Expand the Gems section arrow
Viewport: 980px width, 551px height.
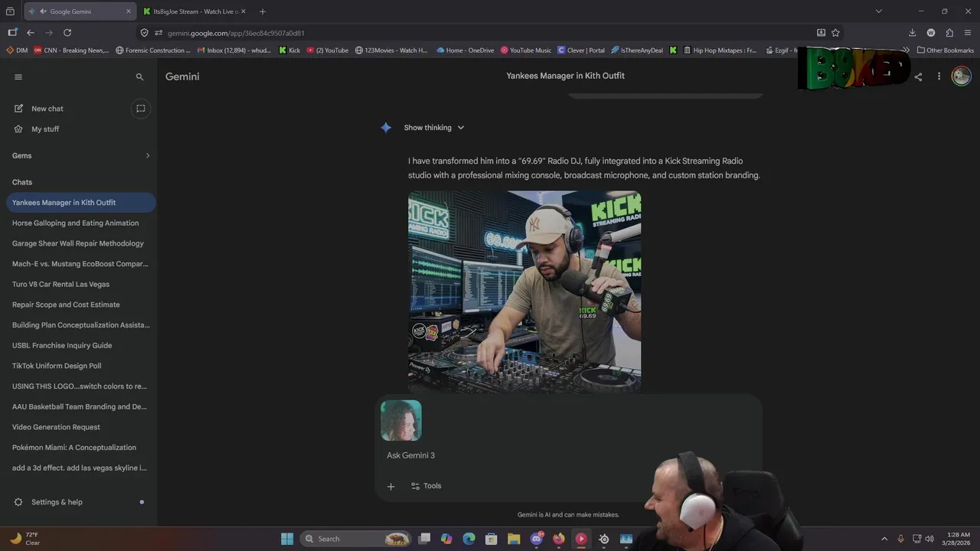point(148,156)
